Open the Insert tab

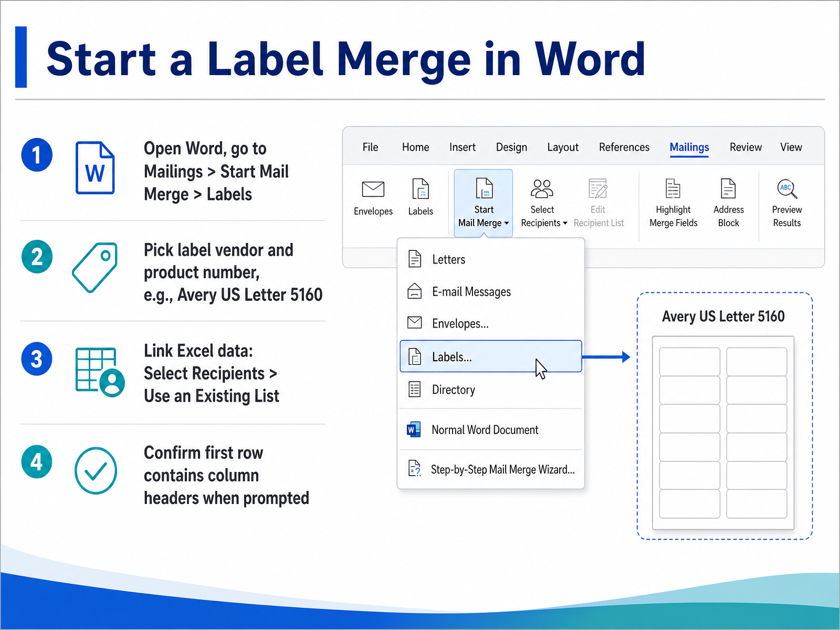coord(462,147)
